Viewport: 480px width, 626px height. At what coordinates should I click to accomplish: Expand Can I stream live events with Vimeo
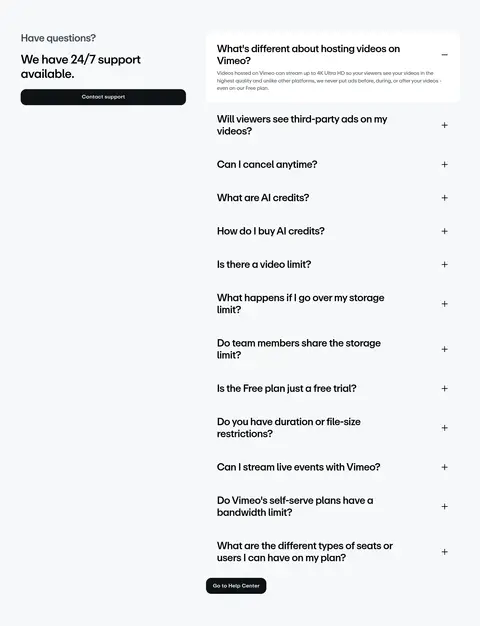pyautogui.click(x=444, y=467)
